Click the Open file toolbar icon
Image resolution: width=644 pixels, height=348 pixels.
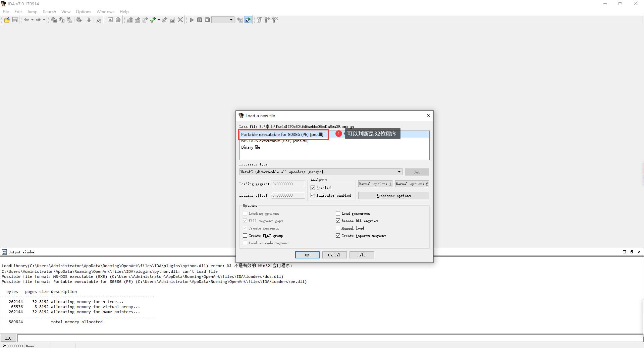click(x=7, y=20)
